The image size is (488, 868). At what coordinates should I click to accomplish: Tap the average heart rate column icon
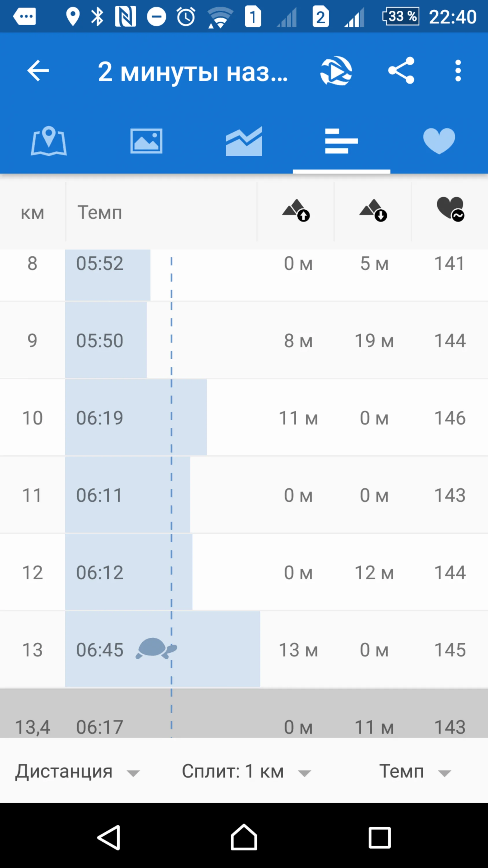point(450,209)
